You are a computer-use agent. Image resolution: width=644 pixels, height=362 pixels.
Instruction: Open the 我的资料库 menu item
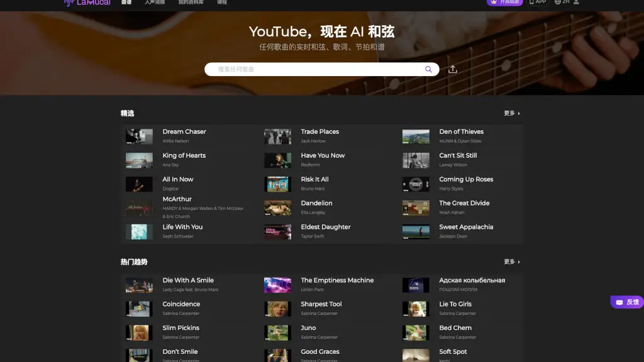click(191, 3)
